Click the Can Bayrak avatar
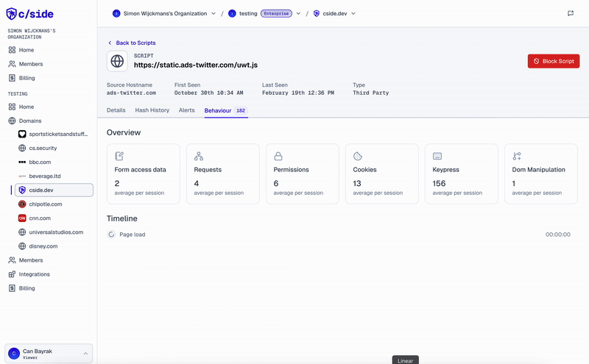This screenshot has width=589, height=364. tap(14, 354)
